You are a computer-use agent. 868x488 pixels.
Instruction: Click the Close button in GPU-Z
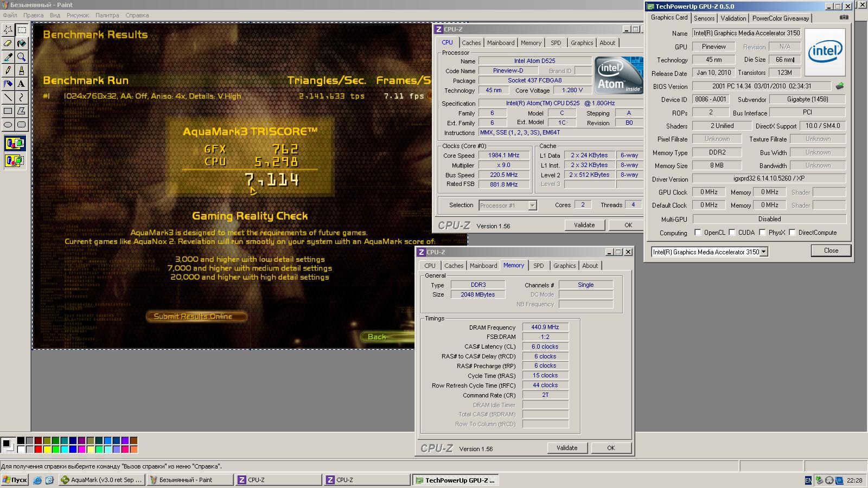click(x=831, y=251)
